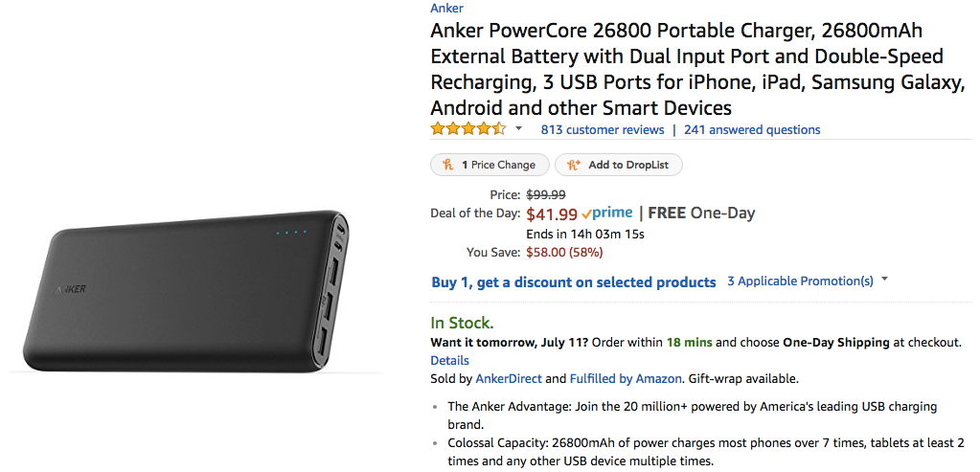Screen dimensions: 980x472
Task: Click the $41.99 deal price
Action: pos(551,214)
